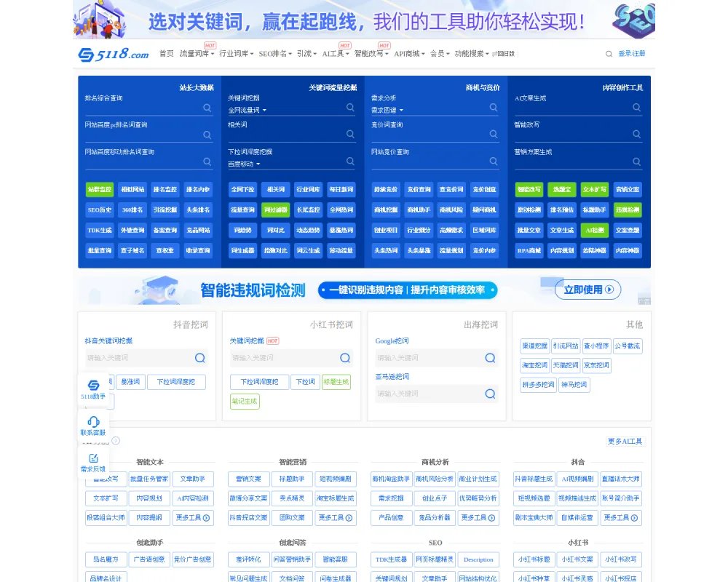Click the 更多工具 button under 抖音
Screen dimensions: 728x582
coord(621,517)
